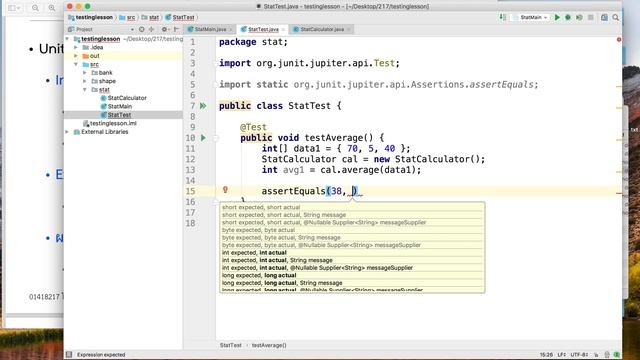Expand External Libraries node

67,132
